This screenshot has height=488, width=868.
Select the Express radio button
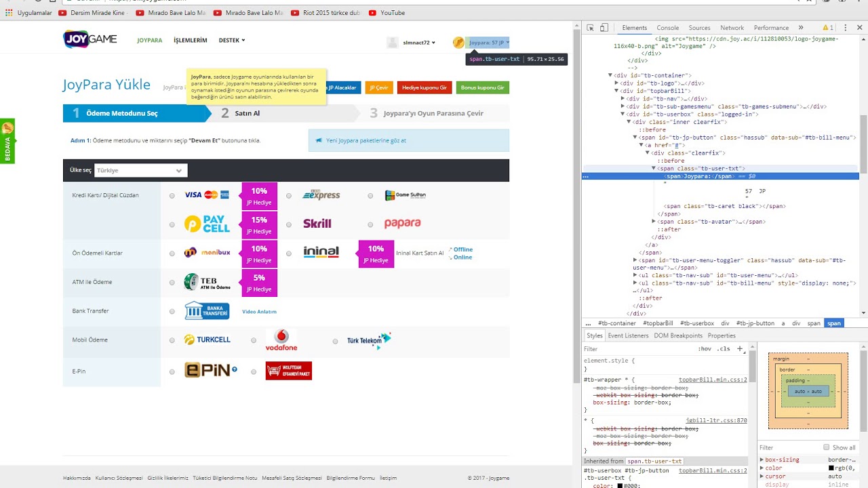(x=289, y=196)
